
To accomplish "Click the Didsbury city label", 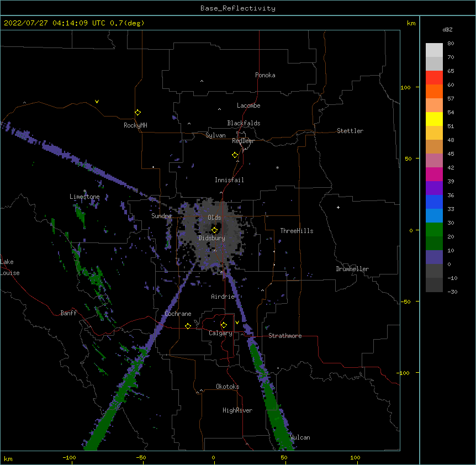I will [x=211, y=238].
